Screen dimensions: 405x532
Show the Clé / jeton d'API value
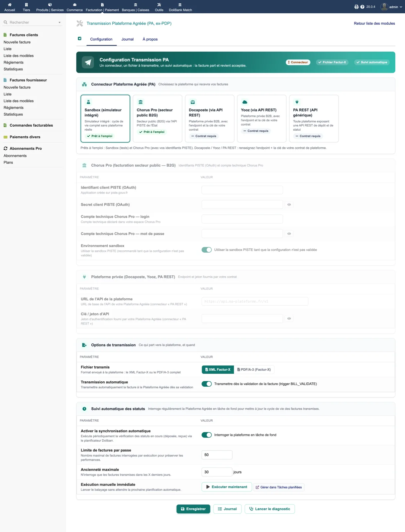coord(289,319)
